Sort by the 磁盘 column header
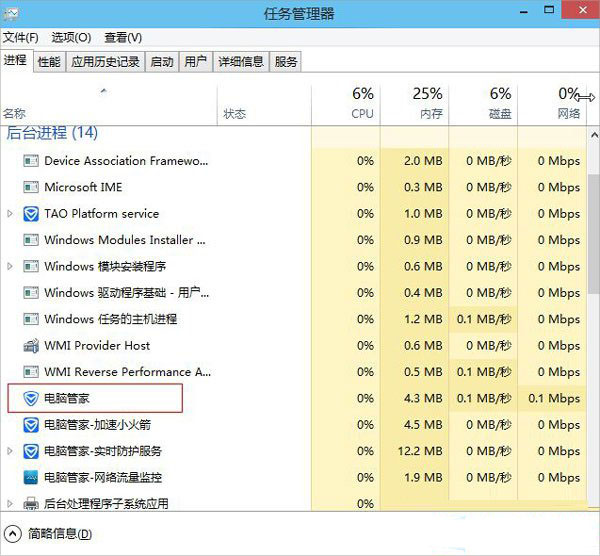Screen dimensions: 600x556 [x=483, y=103]
